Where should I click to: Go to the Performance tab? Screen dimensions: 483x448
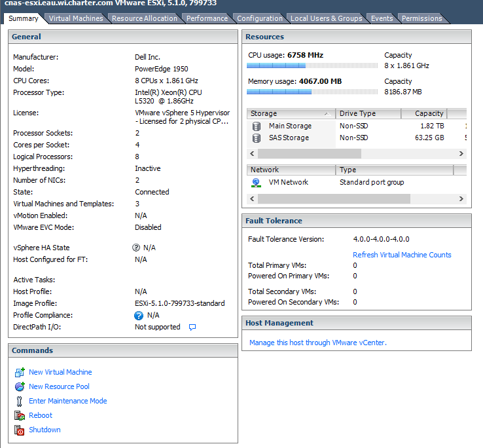(x=207, y=18)
